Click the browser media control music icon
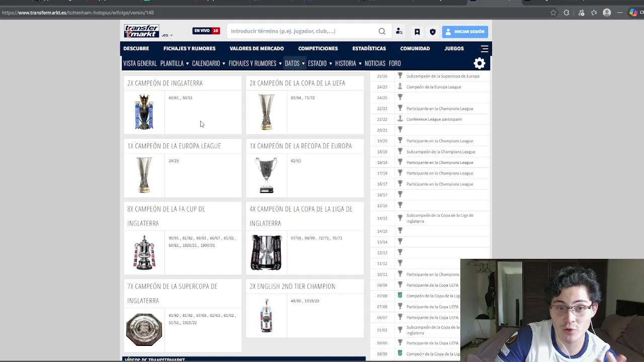Image resolution: width=644 pixels, height=362 pixels. pyautogui.click(x=581, y=13)
